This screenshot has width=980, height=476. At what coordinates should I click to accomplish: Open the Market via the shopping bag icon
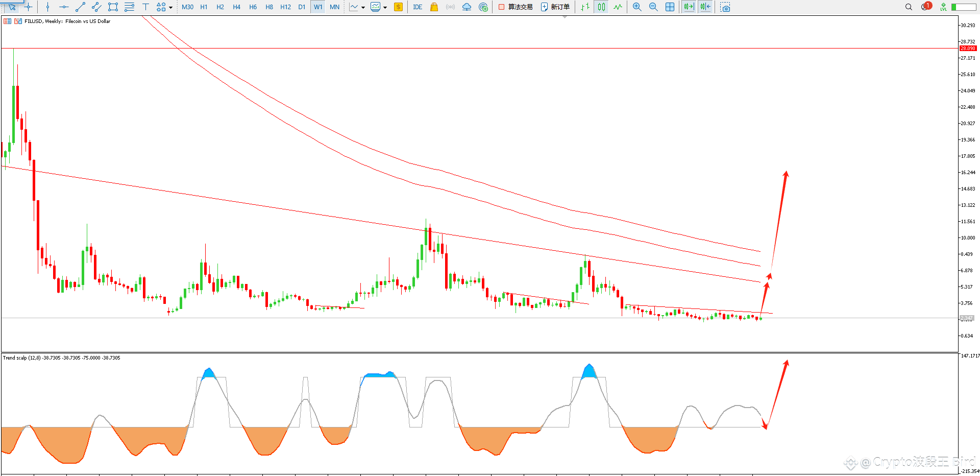click(x=434, y=7)
